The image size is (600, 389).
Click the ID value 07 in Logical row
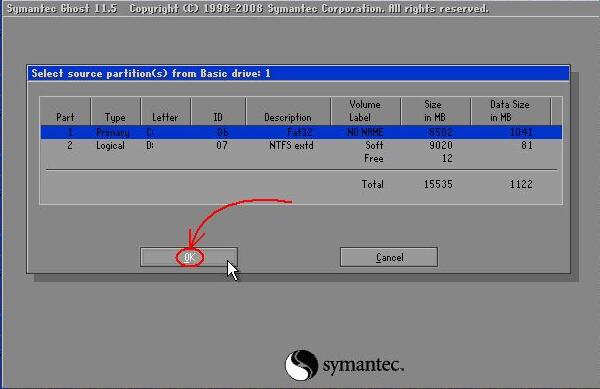(222, 145)
